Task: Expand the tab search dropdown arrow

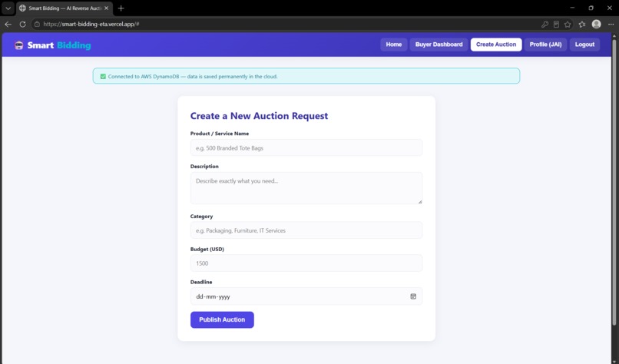Action: tap(8, 8)
